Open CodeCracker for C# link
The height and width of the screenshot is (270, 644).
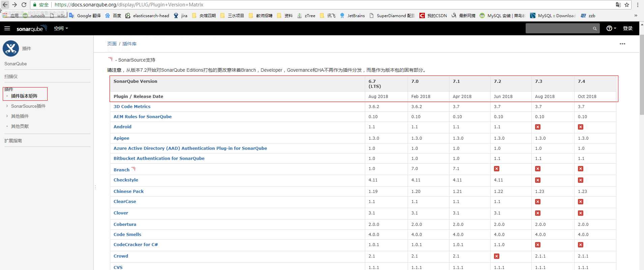click(x=136, y=244)
